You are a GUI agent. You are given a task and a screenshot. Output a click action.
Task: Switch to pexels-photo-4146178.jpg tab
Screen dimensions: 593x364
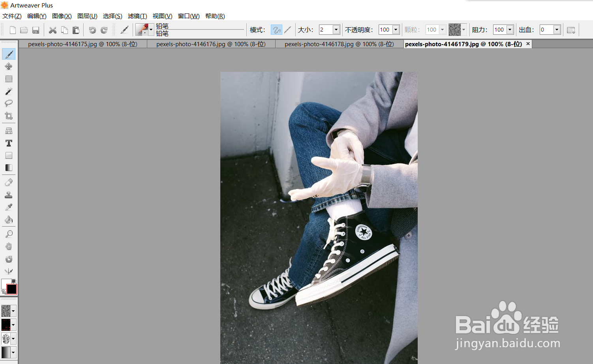tap(339, 44)
